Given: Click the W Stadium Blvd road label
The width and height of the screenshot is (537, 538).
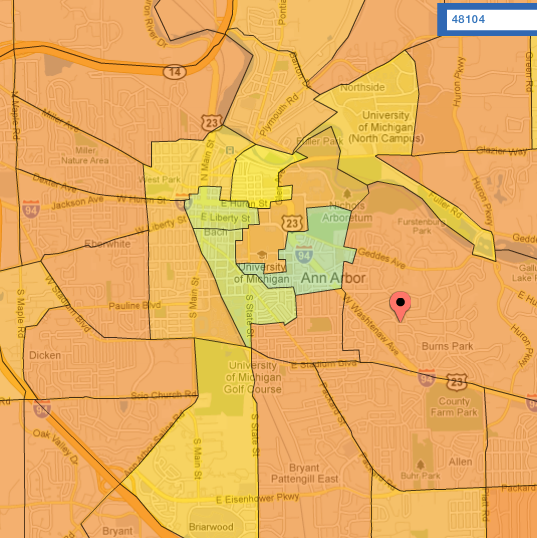Looking at the screenshot, I should pyautogui.click(x=67, y=304).
